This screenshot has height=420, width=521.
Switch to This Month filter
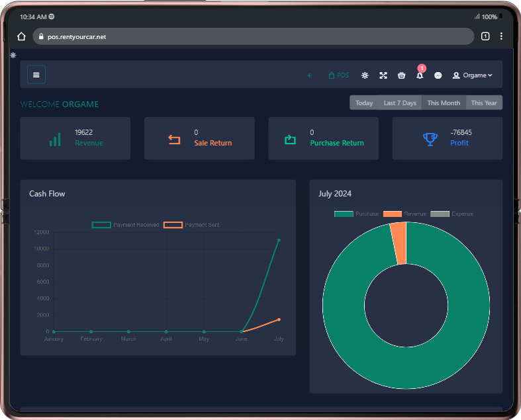coord(444,103)
